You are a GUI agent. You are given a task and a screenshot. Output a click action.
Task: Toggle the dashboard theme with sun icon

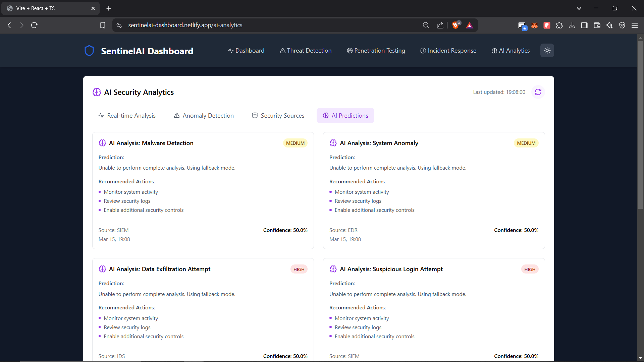click(547, 51)
